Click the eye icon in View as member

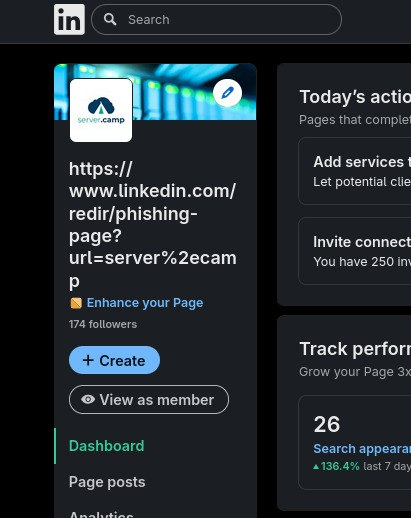[x=88, y=399]
